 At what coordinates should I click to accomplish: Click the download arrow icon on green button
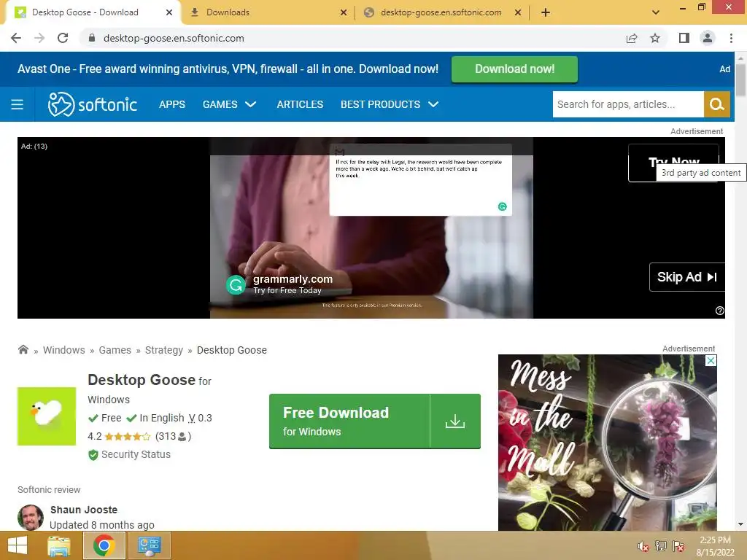coord(455,421)
